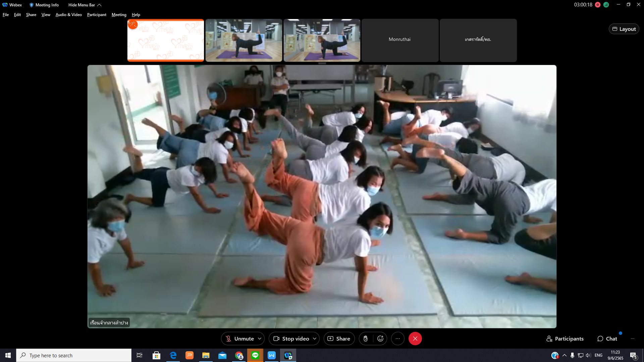Expand video options arrow beside Stop video
Screen dimensions: 644x362
[x=315, y=339]
